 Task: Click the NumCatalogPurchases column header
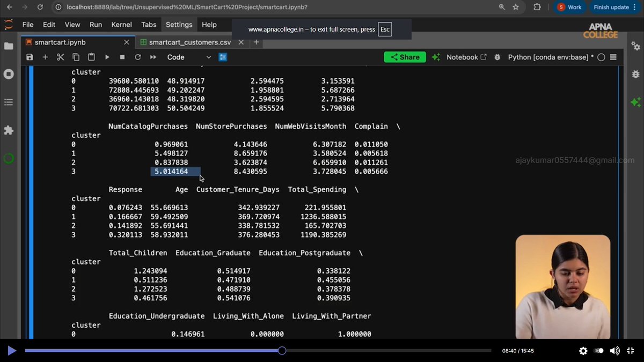148,127
